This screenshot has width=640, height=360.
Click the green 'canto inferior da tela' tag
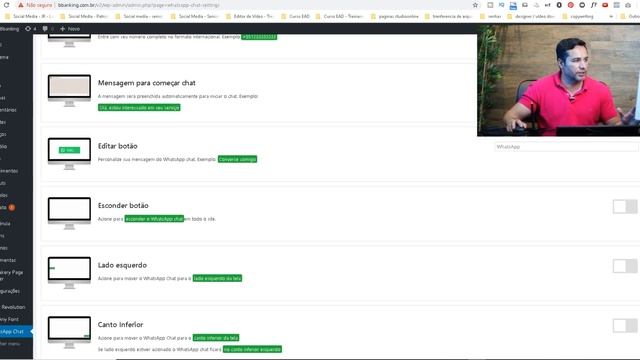tap(216, 338)
